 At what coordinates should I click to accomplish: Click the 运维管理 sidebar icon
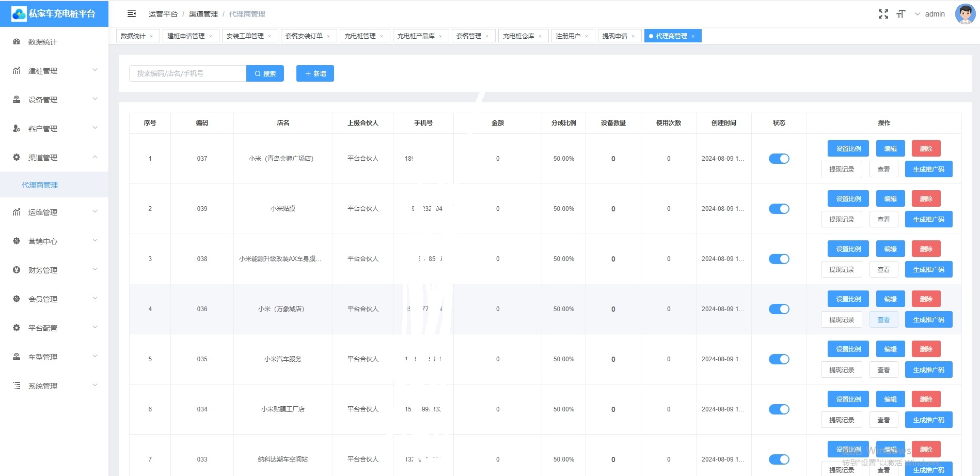[x=17, y=212]
